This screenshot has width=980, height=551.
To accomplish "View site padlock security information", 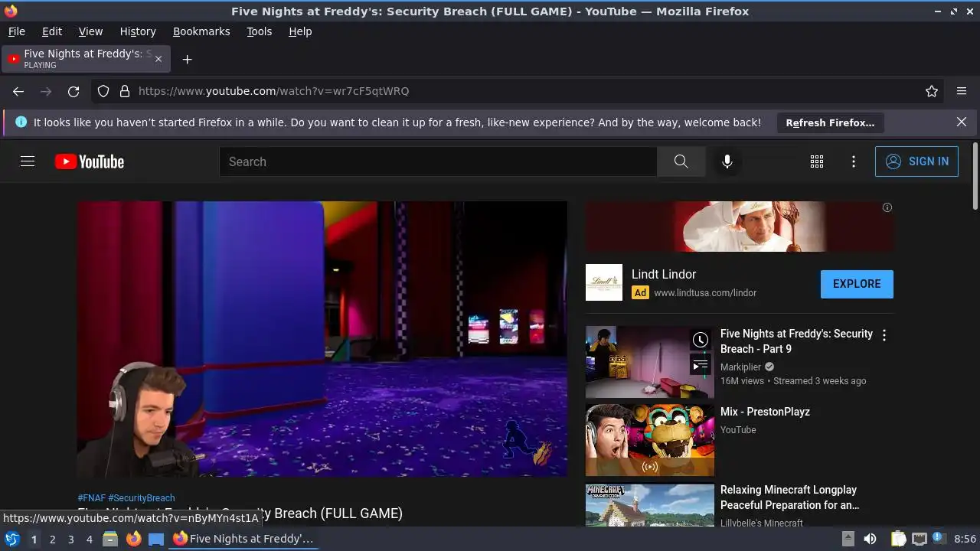I will click(125, 91).
